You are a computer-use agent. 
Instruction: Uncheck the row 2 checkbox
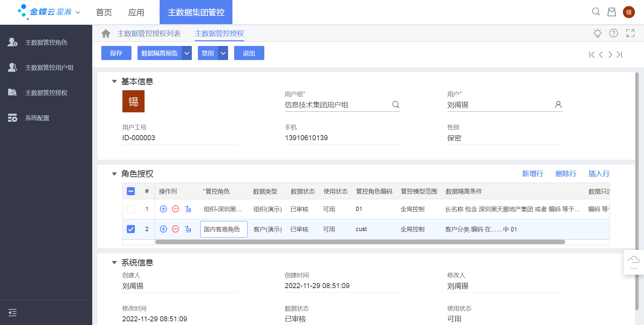(x=131, y=229)
